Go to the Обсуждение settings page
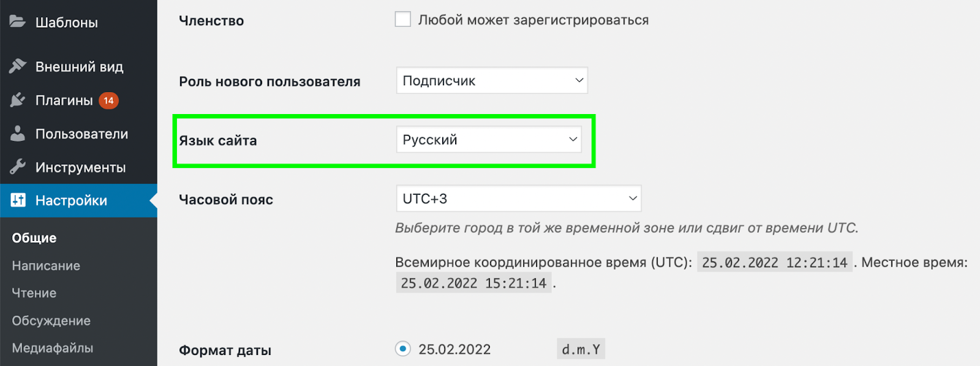The image size is (980, 366). tap(51, 321)
